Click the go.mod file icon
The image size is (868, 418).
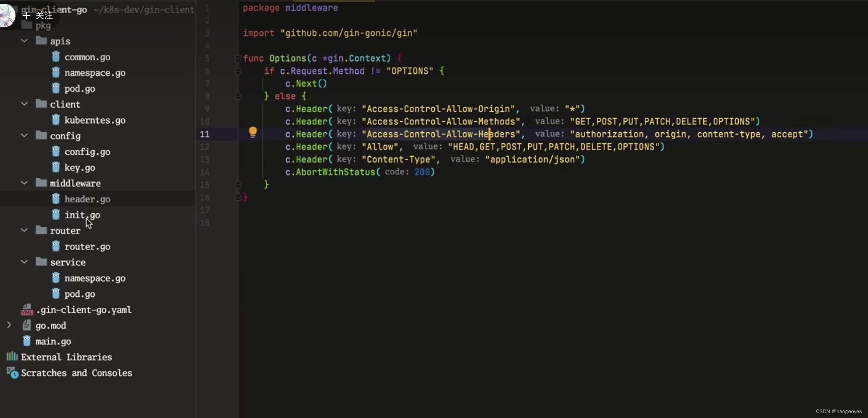(27, 325)
